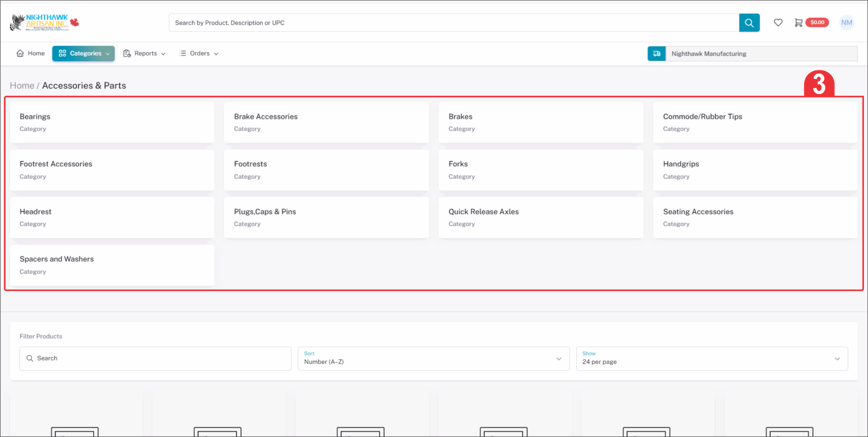Viewport: 868px width, 437px height.
Task: Click the NM user avatar
Action: pyautogui.click(x=846, y=22)
